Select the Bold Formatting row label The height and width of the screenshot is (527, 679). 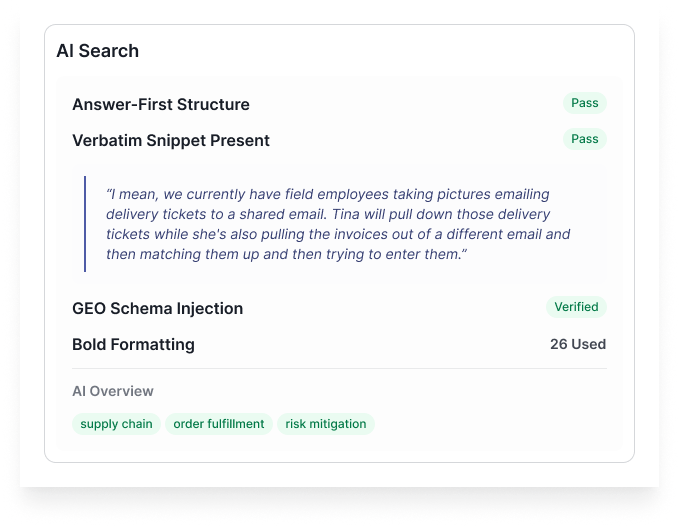133,345
